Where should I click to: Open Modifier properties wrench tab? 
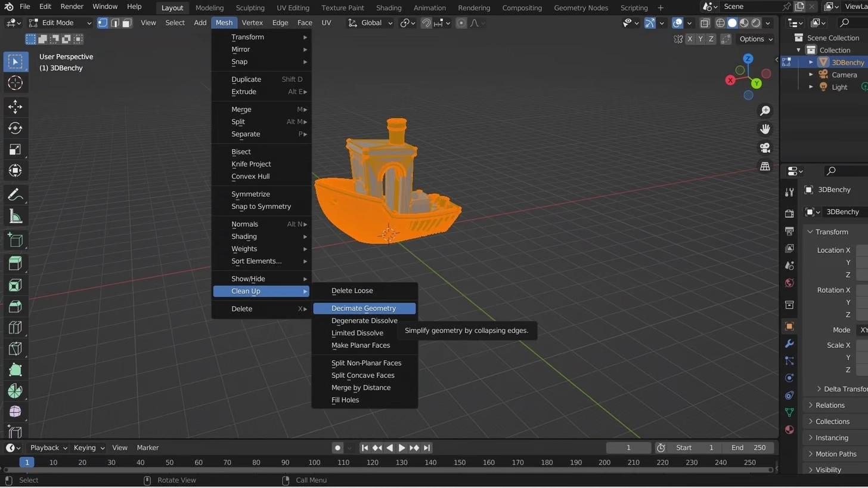click(x=789, y=344)
